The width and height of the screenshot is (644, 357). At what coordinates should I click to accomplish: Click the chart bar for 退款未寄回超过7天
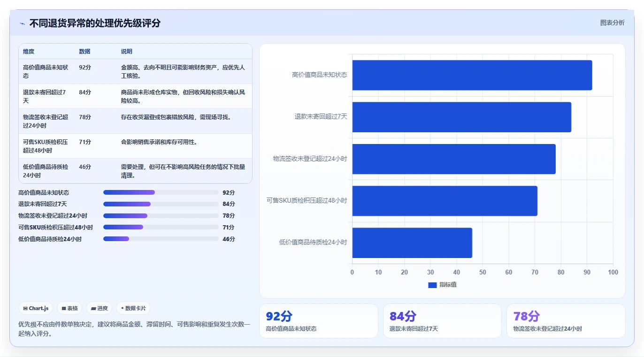(x=462, y=117)
